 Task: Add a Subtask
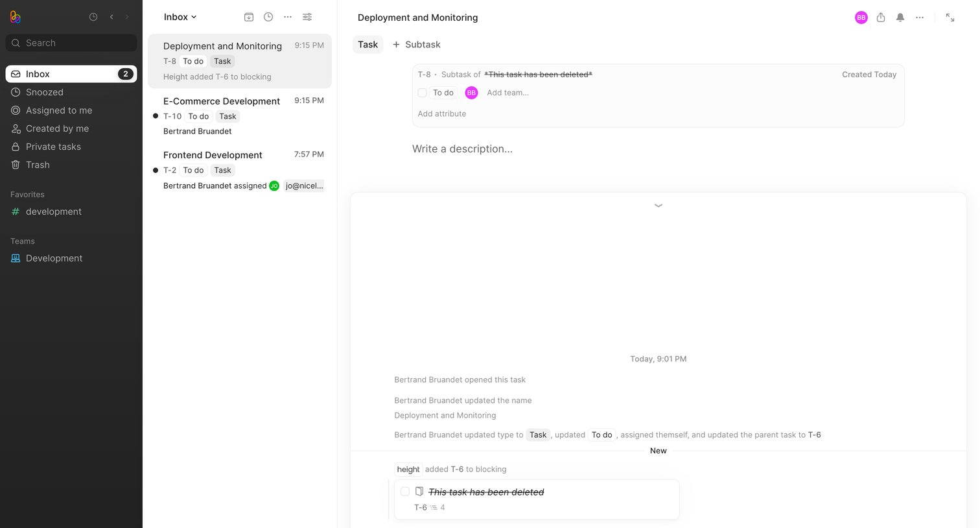point(416,45)
